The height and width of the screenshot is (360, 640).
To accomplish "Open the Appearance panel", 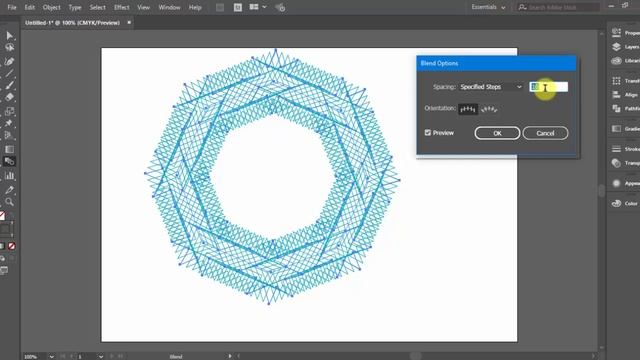I will click(x=625, y=183).
